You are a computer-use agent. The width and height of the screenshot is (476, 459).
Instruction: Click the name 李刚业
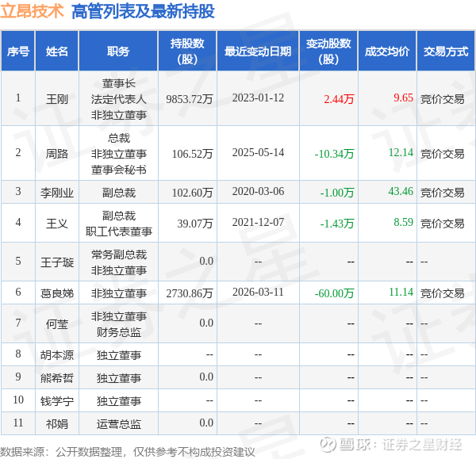coord(57,193)
